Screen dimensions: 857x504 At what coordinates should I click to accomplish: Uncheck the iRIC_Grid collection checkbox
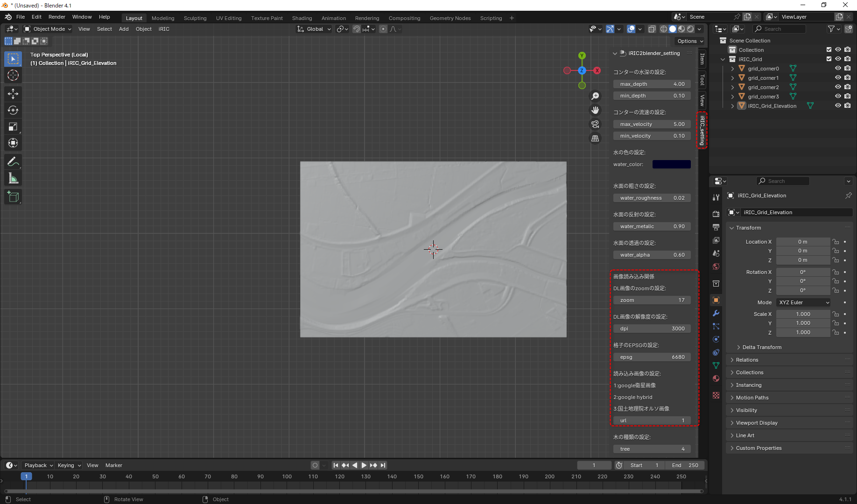(829, 59)
